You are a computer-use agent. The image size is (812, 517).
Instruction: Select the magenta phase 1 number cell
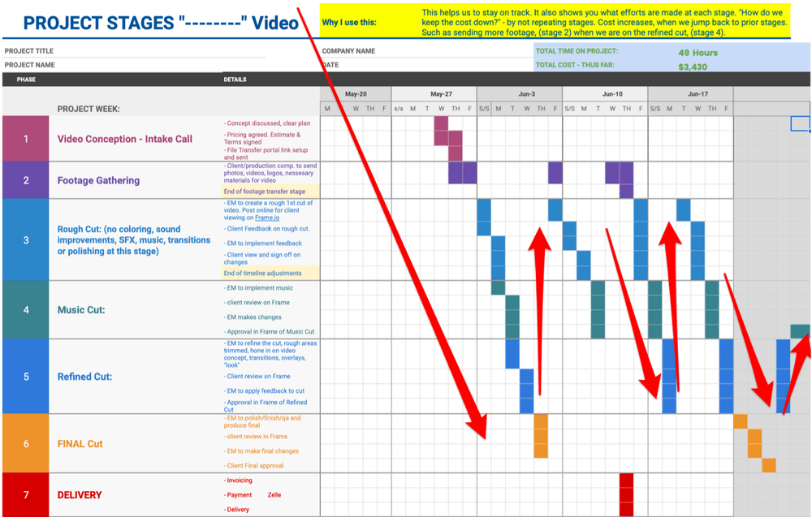pos(25,139)
